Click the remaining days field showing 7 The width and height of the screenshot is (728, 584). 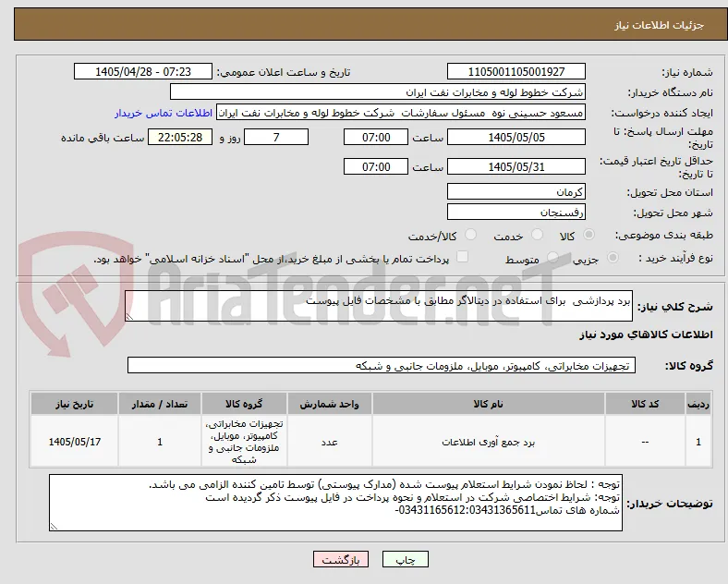click(x=276, y=138)
